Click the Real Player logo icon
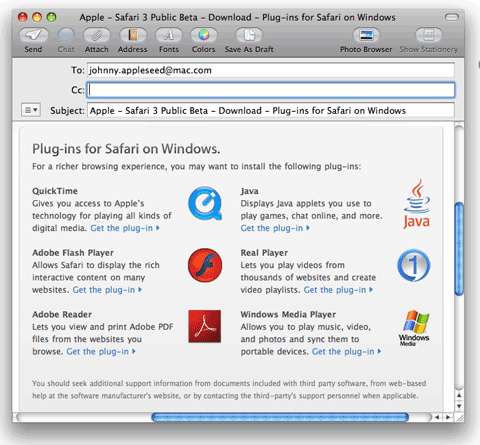The height and width of the screenshot is (445, 480). (414, 265)
